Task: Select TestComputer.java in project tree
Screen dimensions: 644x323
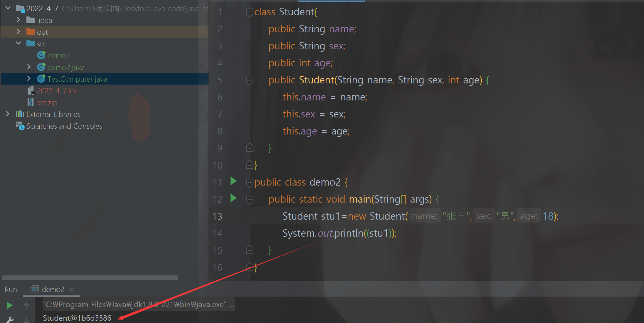Action: click(77, 79)
